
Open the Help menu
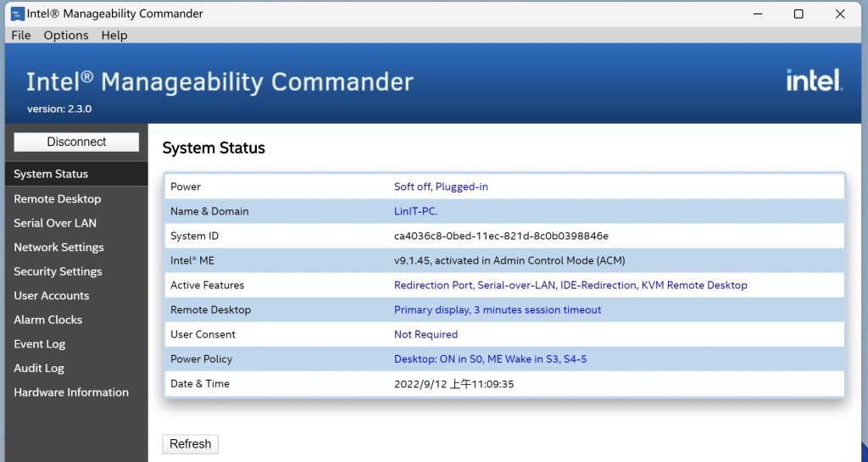coord(114,35)
